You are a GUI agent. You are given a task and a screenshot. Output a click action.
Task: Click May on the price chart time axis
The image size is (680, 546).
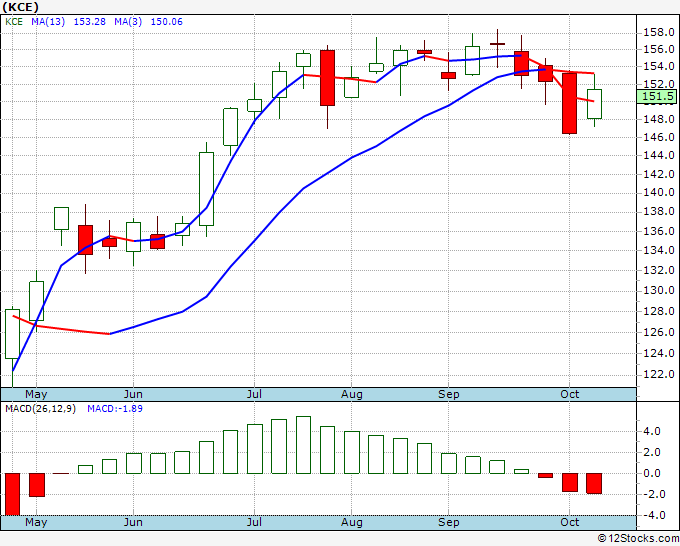click(36, 395)
